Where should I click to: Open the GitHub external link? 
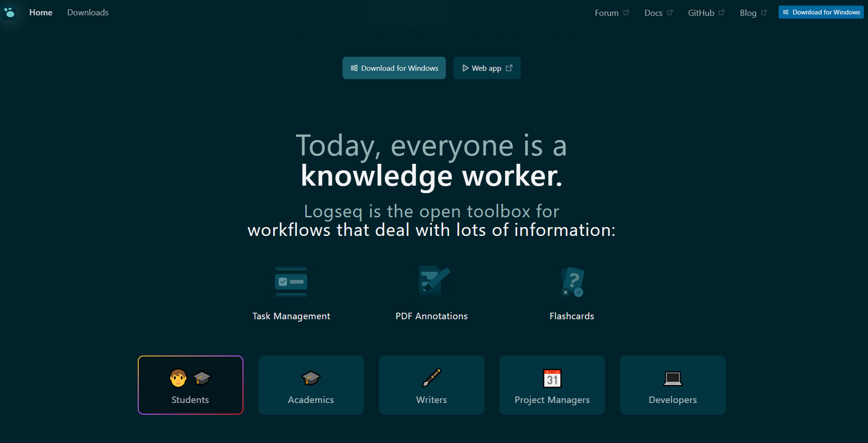(706, 12)
